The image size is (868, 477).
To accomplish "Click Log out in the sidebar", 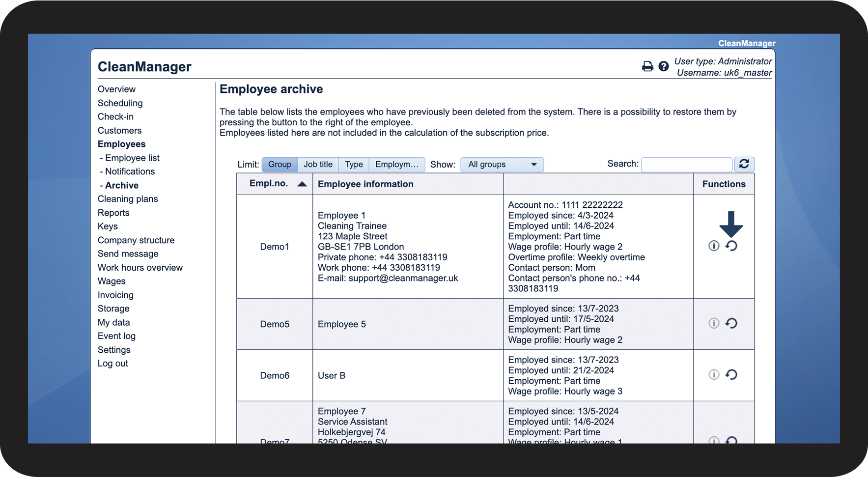I will (x=112, y=364).
